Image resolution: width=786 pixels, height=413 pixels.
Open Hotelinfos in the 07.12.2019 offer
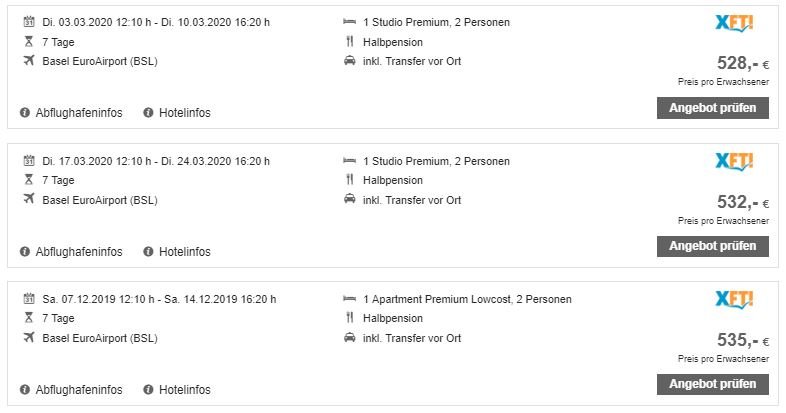point(185,390)
